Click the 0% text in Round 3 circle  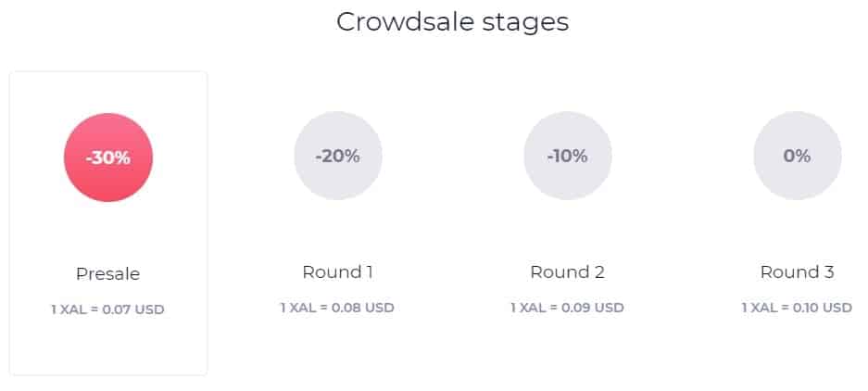tap(798, 157)
